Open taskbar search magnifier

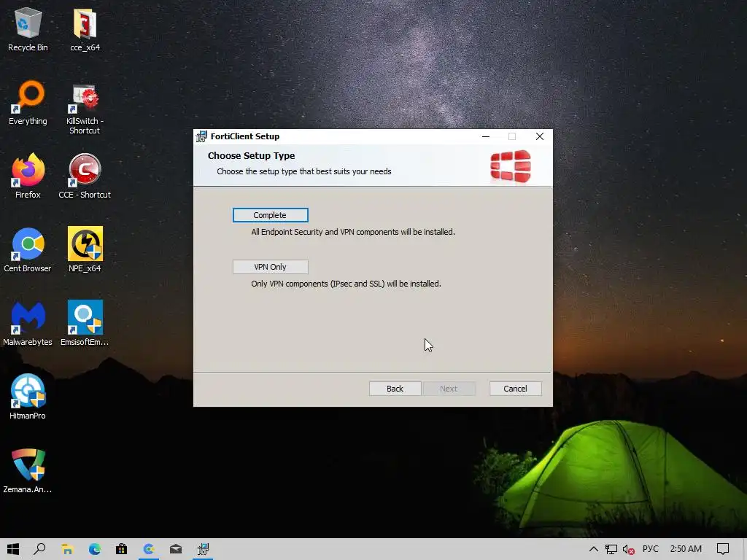[39, 549]
